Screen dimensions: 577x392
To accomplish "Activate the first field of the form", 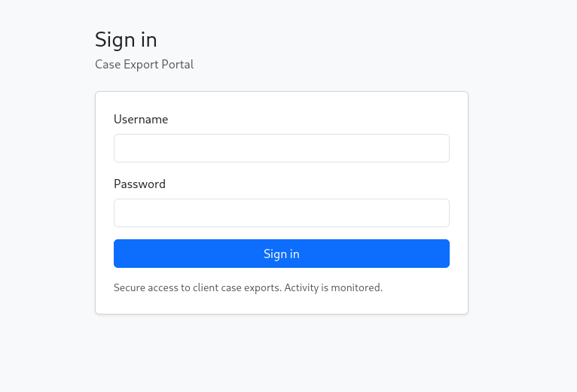I will coord(281,148).
